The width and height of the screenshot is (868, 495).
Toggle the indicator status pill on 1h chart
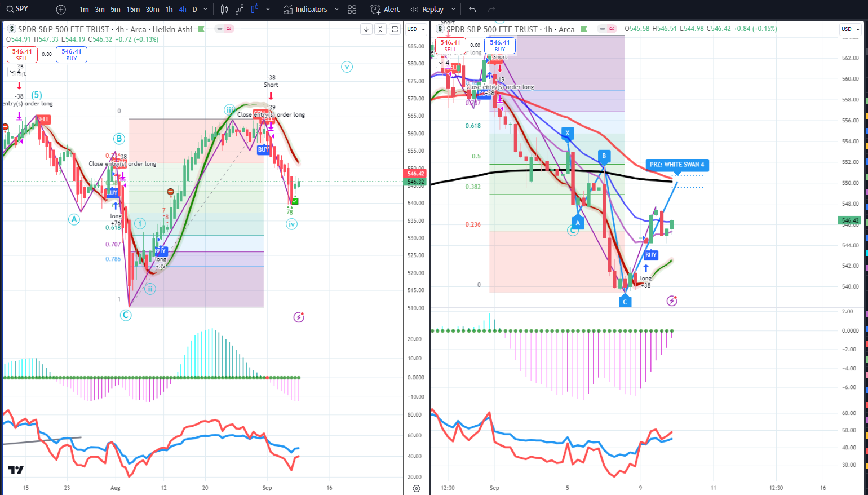(x=608, y=29)
